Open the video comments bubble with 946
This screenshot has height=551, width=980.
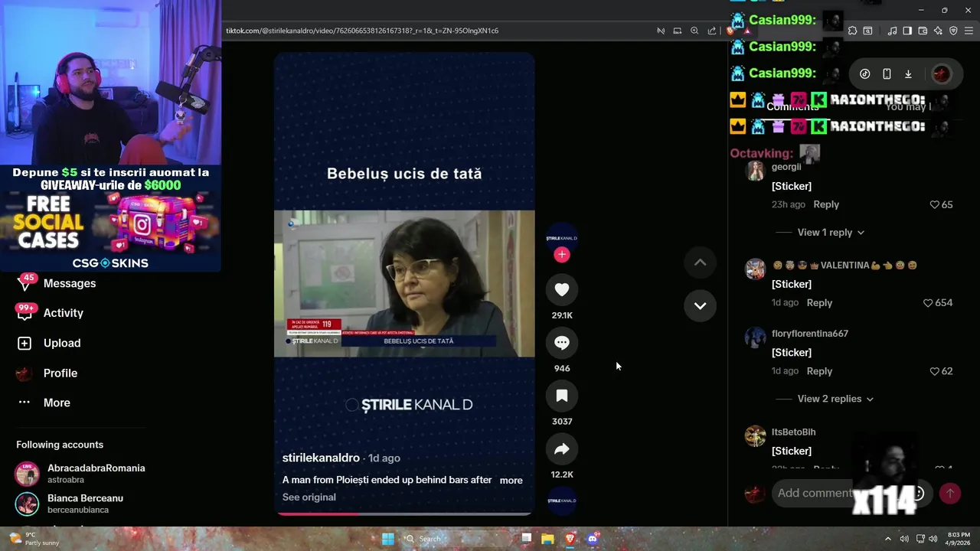click(x=562, y=343)
